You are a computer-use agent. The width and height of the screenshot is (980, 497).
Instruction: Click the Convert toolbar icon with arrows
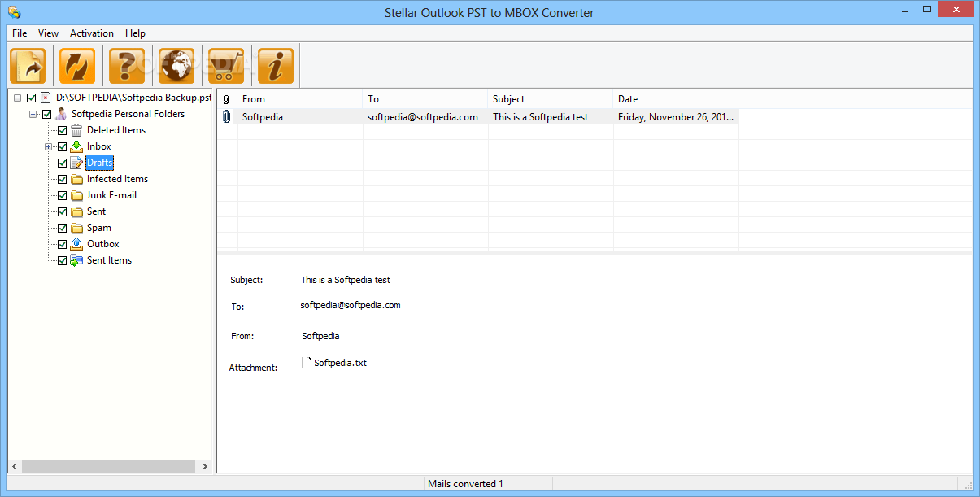click(x=77, y=66)
